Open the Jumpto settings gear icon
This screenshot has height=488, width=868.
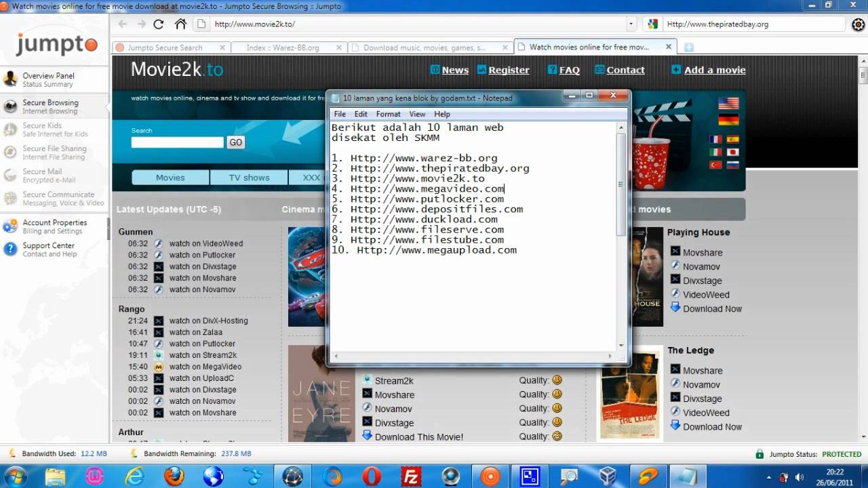click(x=858, y=24)
